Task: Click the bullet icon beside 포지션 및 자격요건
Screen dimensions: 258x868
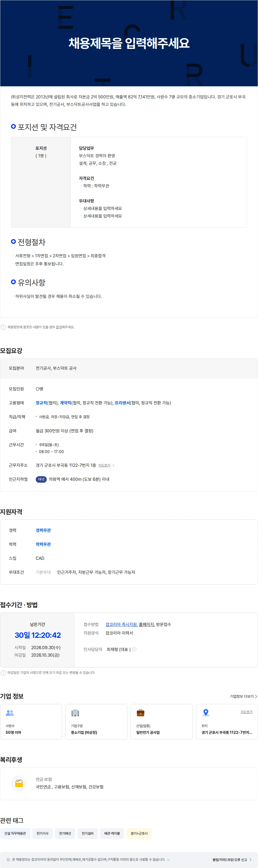Action: pyautogui.click(x=13, y=126)
